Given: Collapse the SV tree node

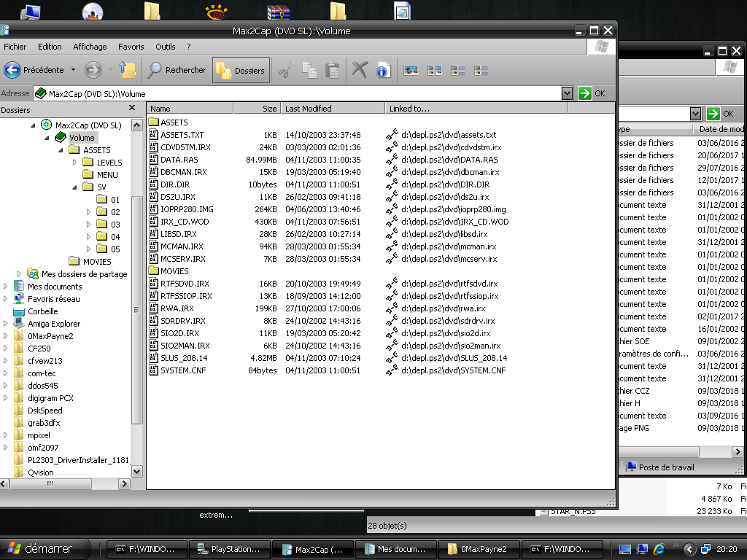Looking at the screenshot, I should 74,187.
